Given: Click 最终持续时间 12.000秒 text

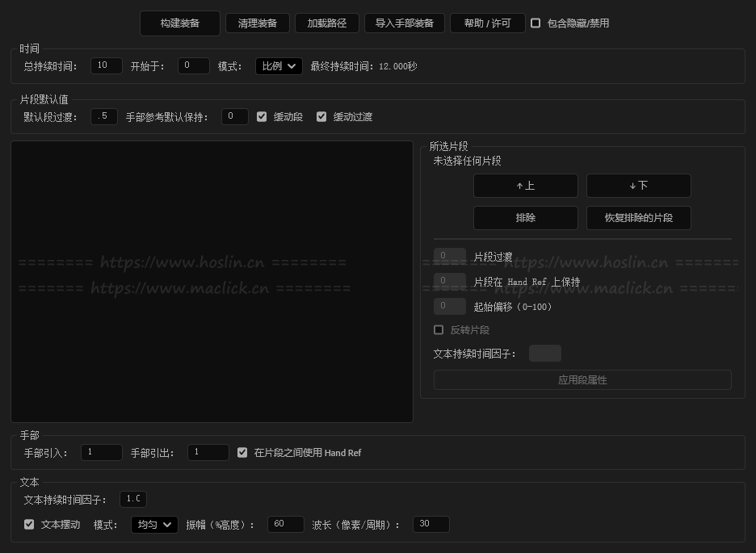Looking at the screenshot, I should coord(363,66).
